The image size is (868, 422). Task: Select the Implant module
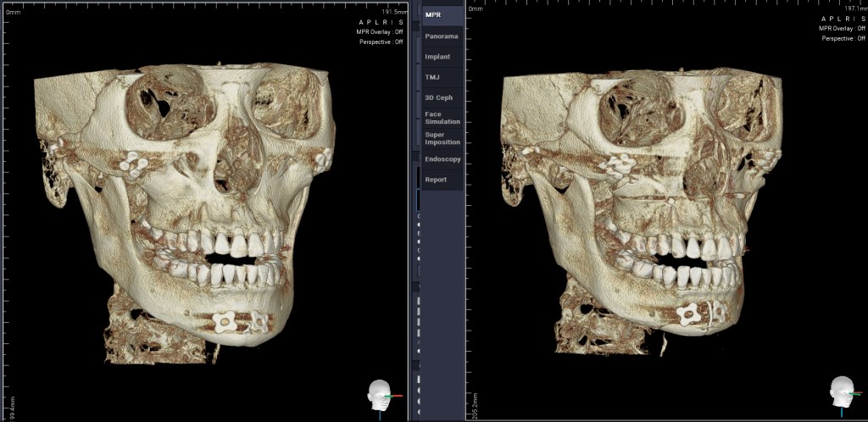[x=442, y=57]
